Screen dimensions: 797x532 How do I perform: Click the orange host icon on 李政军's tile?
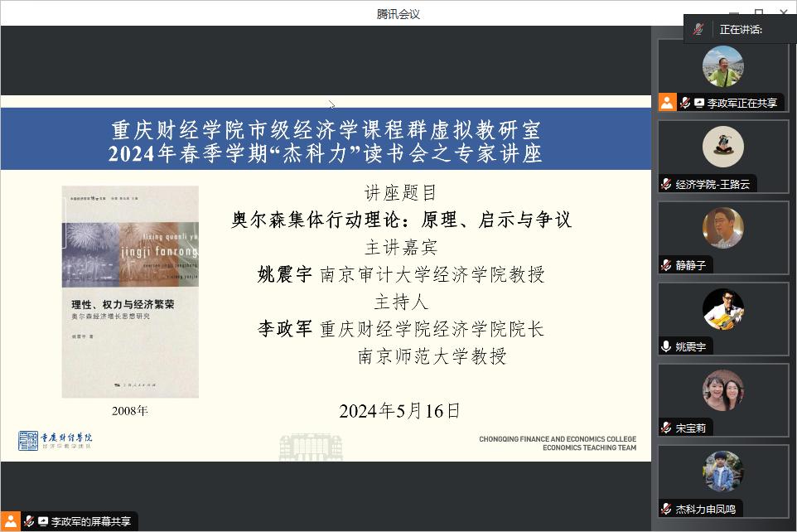667,102
